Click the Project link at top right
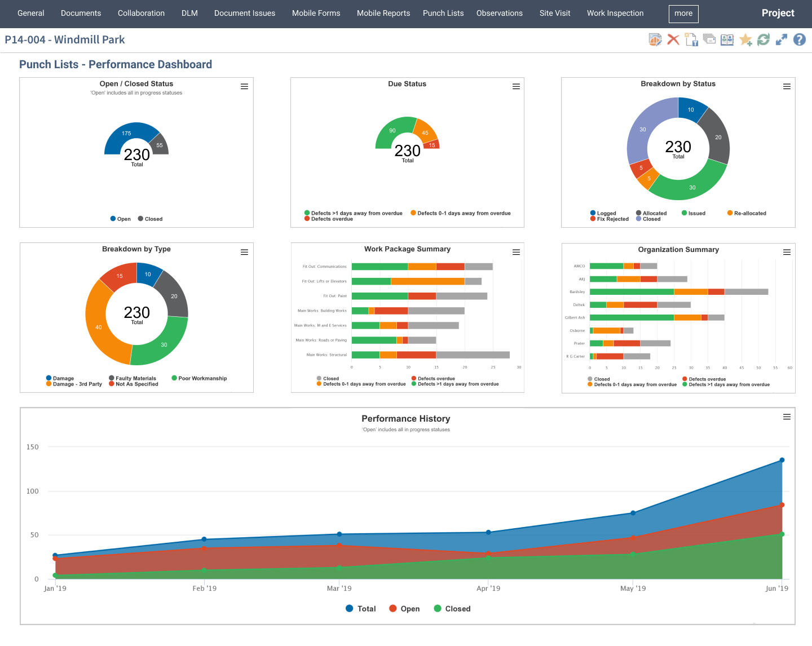 coord(778,13)
